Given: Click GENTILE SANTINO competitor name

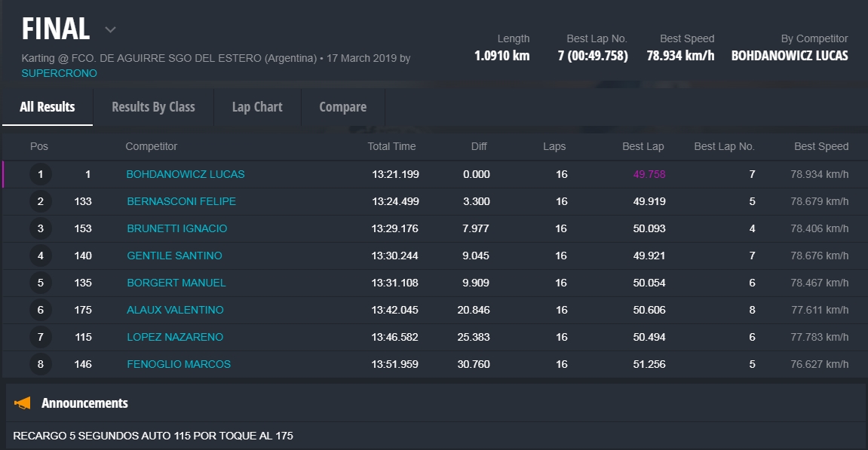Looking at the screenshot, I should [x=174, y=256].
